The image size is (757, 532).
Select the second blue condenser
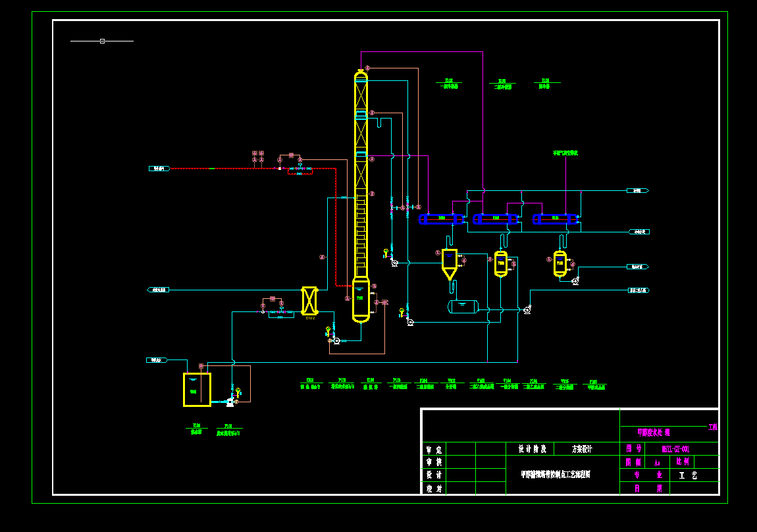click(x=496, y=219)
